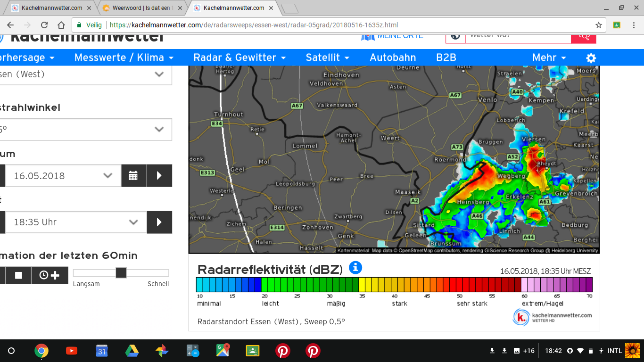Viewport: 644px width, 362px height.
Task: Open the Messwerte / Klima menu
Action: click(x=124, y=58)
